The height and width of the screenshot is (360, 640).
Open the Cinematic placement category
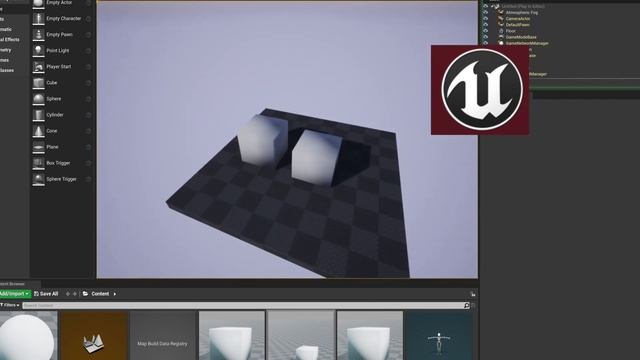click(x=6, y=29)
